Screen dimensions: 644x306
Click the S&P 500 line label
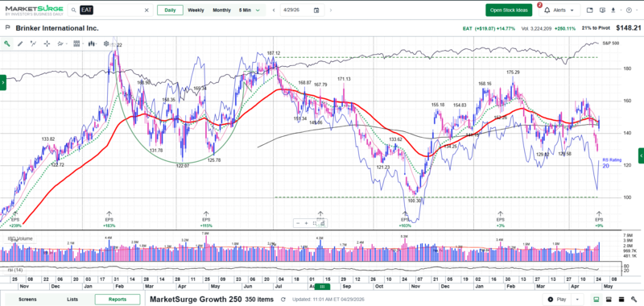610,43
